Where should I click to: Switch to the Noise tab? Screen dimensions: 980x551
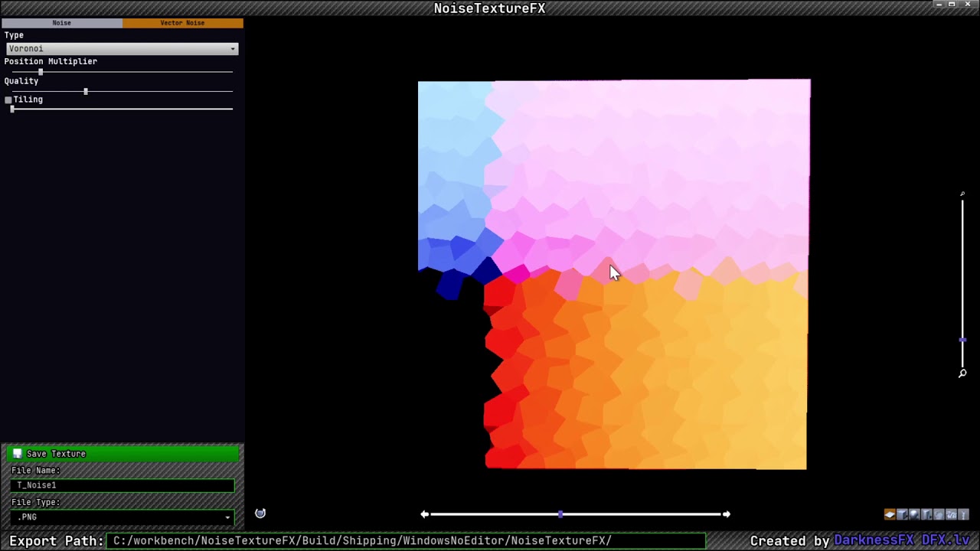point(61,23)
